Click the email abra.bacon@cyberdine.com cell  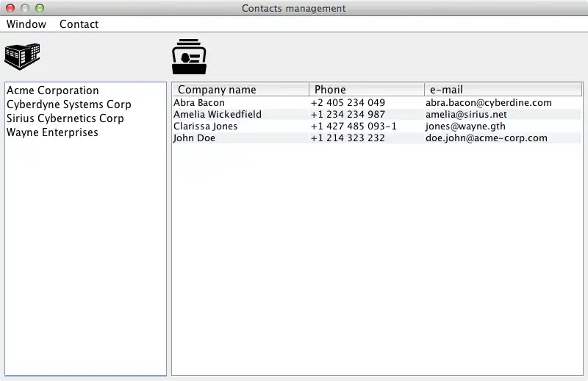point(489,103)
